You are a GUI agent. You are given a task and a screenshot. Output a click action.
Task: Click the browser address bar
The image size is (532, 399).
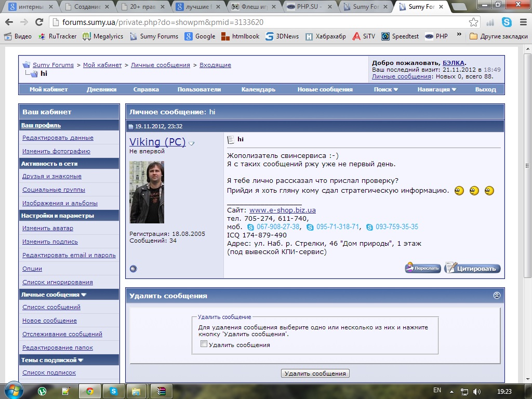coord(260,22)
